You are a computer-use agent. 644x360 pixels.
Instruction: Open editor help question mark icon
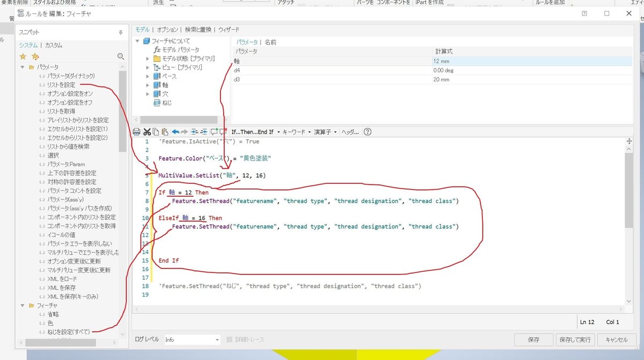(368, 132)
